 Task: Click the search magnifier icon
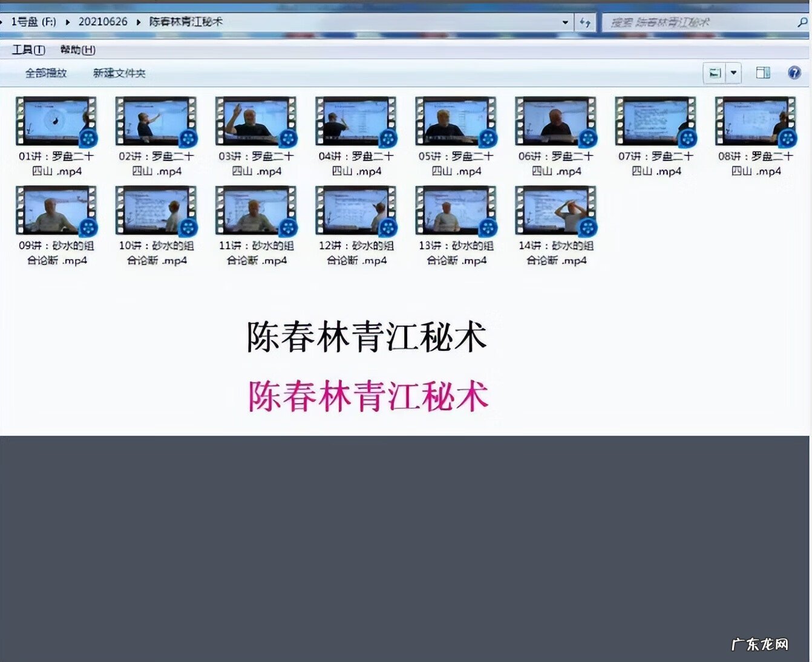(x=801, y=22)
